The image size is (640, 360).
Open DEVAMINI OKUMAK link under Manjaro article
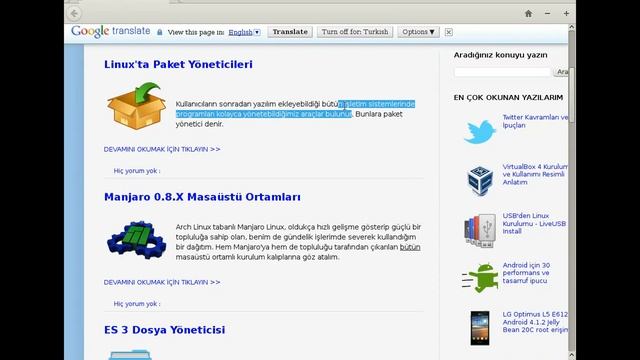[162, 282]
